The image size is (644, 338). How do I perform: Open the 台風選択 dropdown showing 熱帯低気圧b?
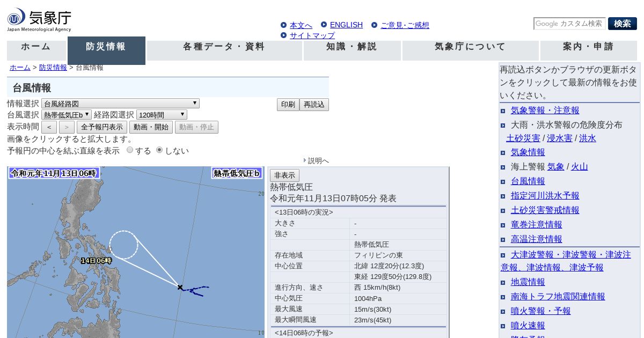(67, 115)
